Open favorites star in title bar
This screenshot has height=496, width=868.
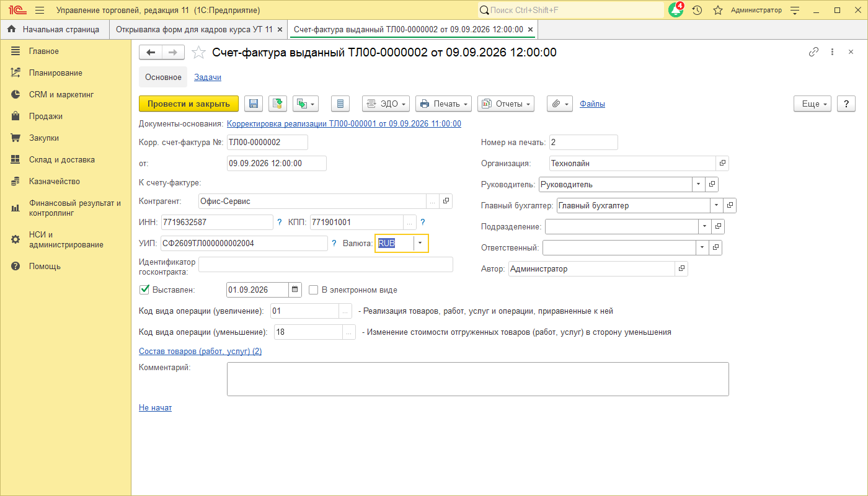pos(718,11)
